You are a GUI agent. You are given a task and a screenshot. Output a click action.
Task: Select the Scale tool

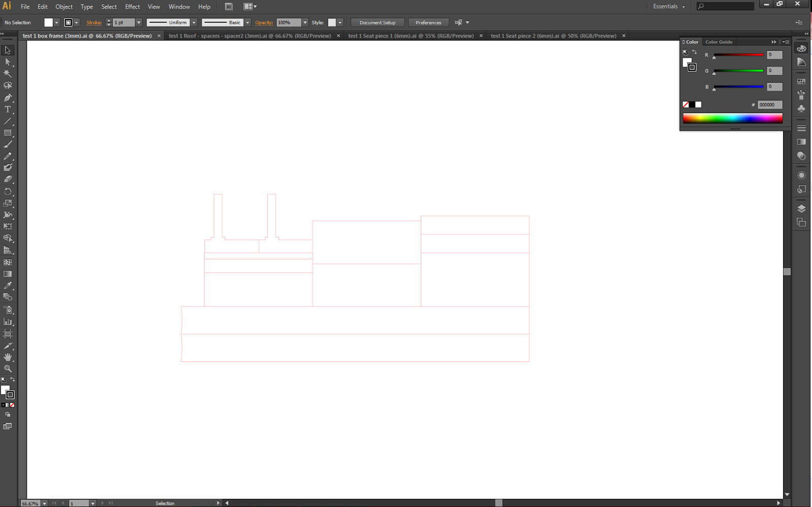tap(8, 203)
